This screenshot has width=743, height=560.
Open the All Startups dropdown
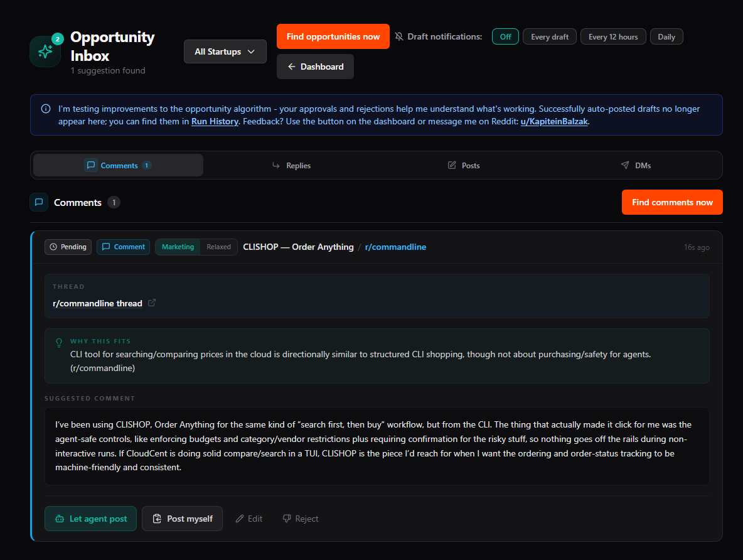[225, 51]
